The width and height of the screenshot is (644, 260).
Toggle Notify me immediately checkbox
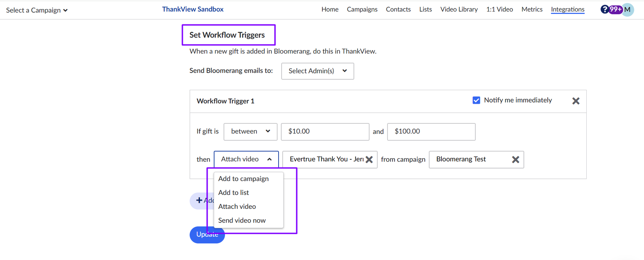pos(476,100)
